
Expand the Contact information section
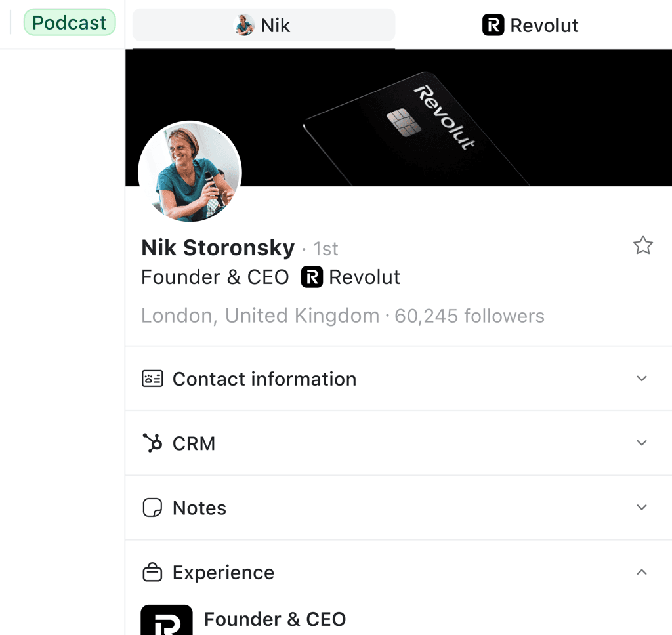click(x=642, y=379)
